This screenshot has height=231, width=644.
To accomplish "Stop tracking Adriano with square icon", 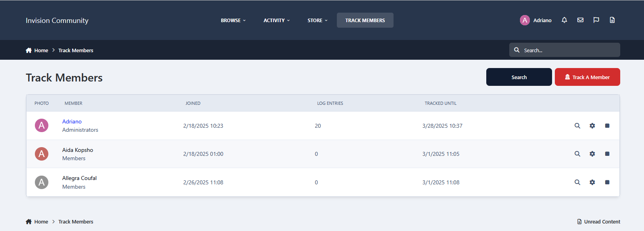I will pos(607,126).
